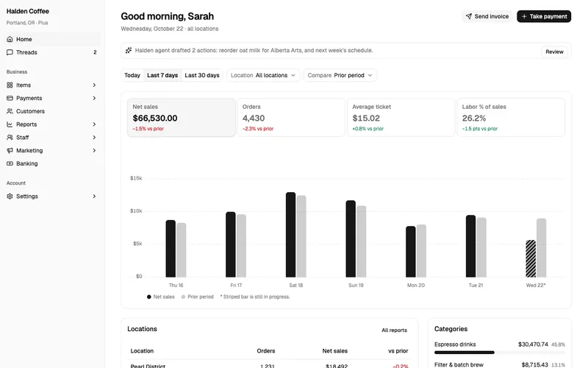
Task: Click the Thu 16 net sales bar
Action: point(171,249)
